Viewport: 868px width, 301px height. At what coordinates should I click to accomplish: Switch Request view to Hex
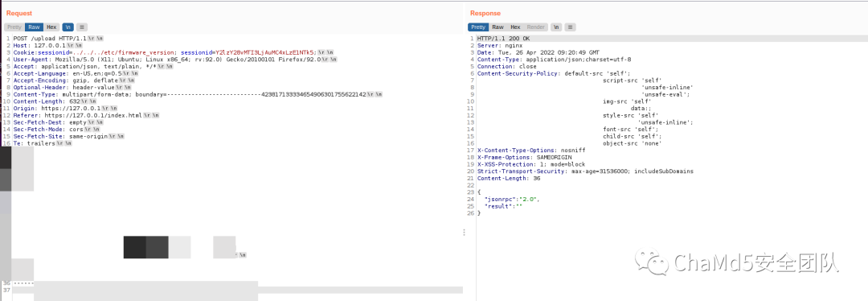pyautogui.click(x=51, y=27)
